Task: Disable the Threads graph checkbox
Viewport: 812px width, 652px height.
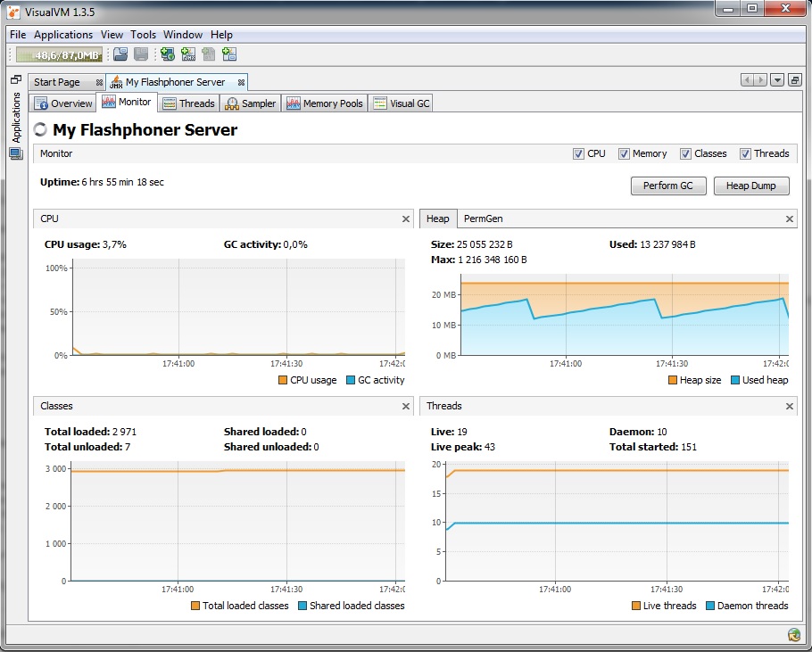Action: (x=745, y=153)
